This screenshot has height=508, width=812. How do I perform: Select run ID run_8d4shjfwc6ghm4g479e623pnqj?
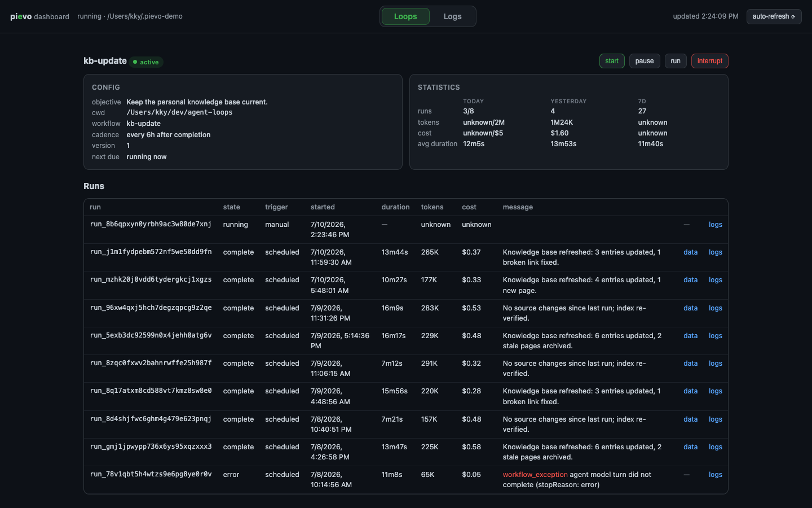pyautogui.click(x=151, y=419)
